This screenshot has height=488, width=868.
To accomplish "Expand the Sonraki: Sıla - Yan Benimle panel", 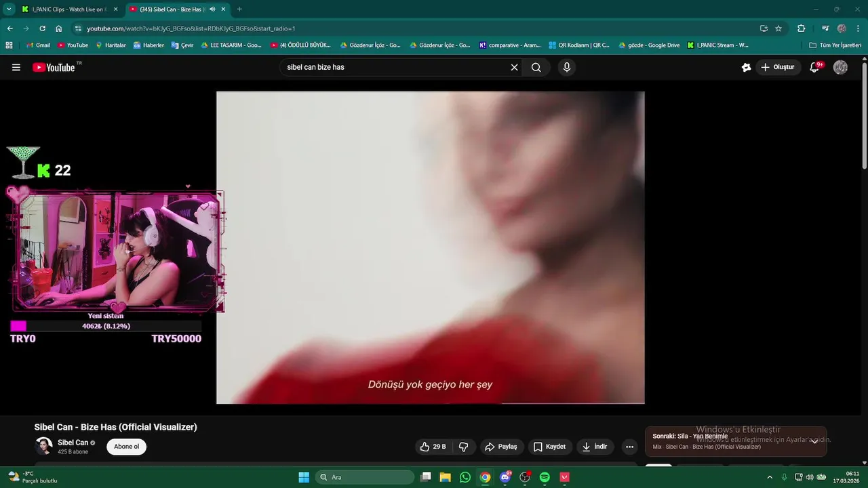I will pos(814,441).
